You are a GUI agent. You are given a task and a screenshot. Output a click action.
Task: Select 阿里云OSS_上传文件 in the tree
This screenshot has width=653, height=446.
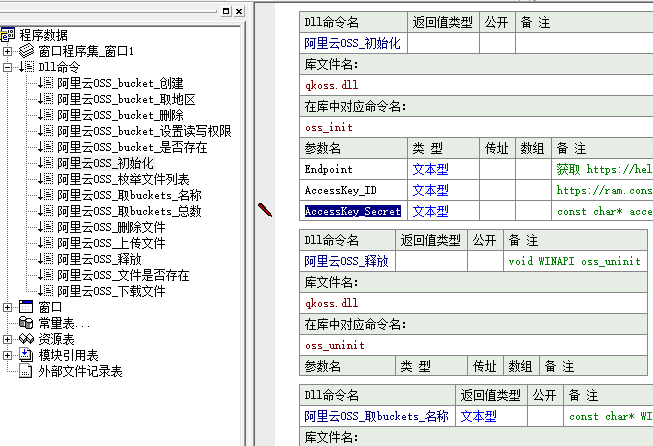(x=111, y=243)
